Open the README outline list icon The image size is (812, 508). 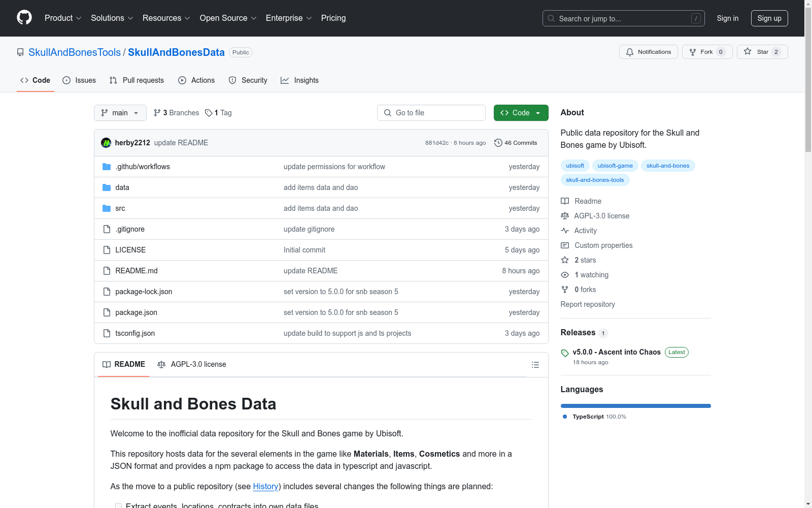pyautogui.click(x=535, y=365)
